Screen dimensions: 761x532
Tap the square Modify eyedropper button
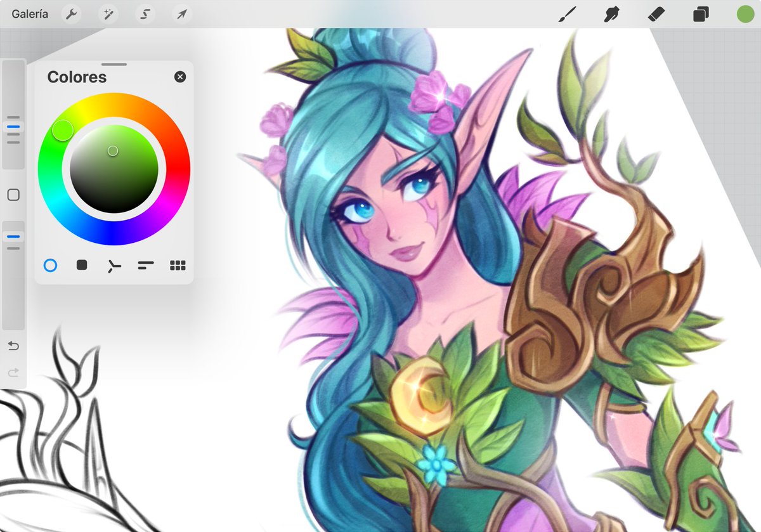coord(13,195)
